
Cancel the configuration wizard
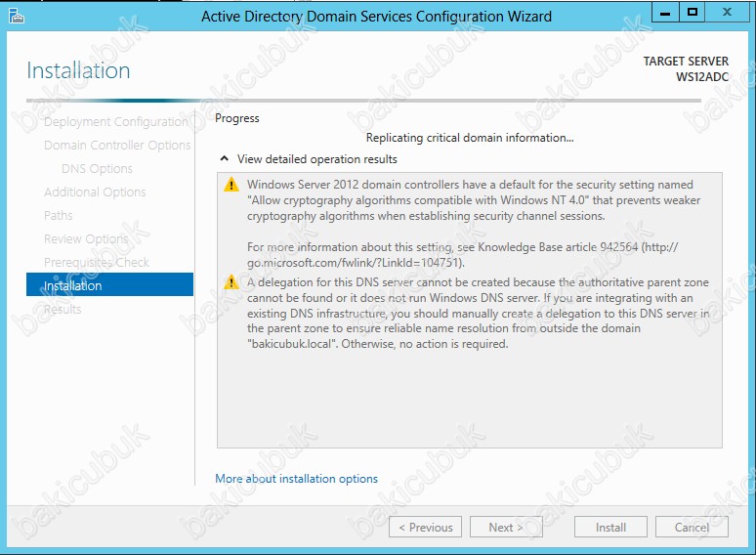tap(692, 527)
